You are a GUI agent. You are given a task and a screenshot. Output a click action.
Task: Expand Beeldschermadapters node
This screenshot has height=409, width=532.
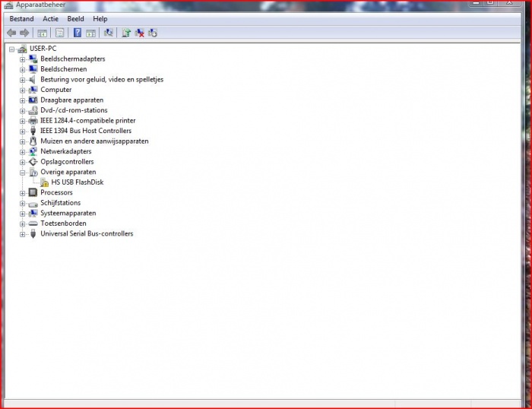22,60
